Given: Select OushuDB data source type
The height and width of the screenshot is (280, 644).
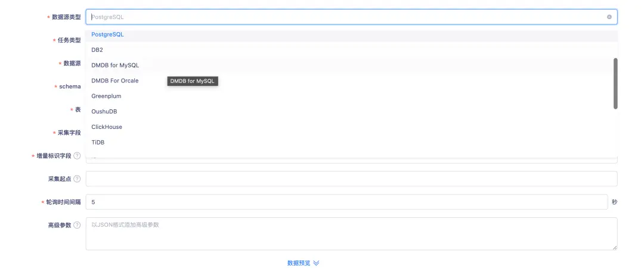Looking at the screenshot, I should (x=352, y=112).
